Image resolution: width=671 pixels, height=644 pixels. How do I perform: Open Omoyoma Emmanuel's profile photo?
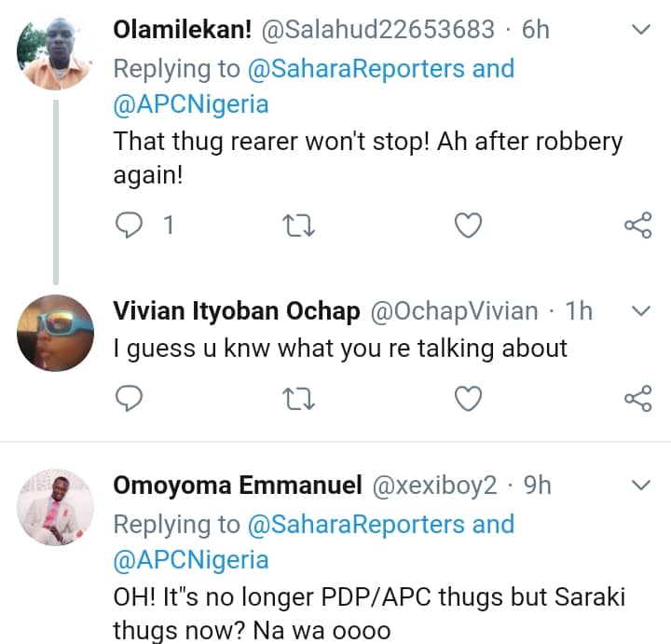click(x=55, y=507)
